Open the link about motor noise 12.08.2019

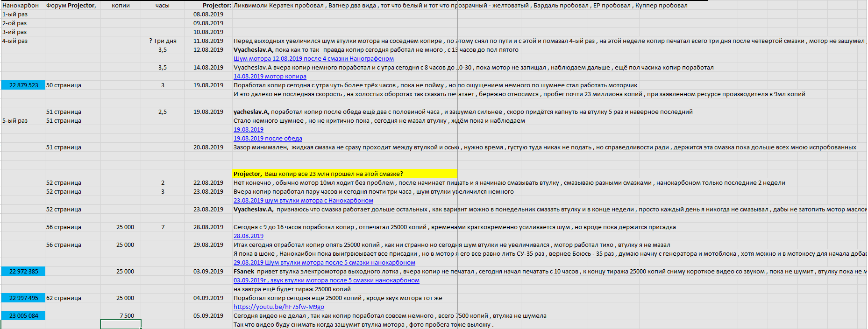tap(313, 59)
